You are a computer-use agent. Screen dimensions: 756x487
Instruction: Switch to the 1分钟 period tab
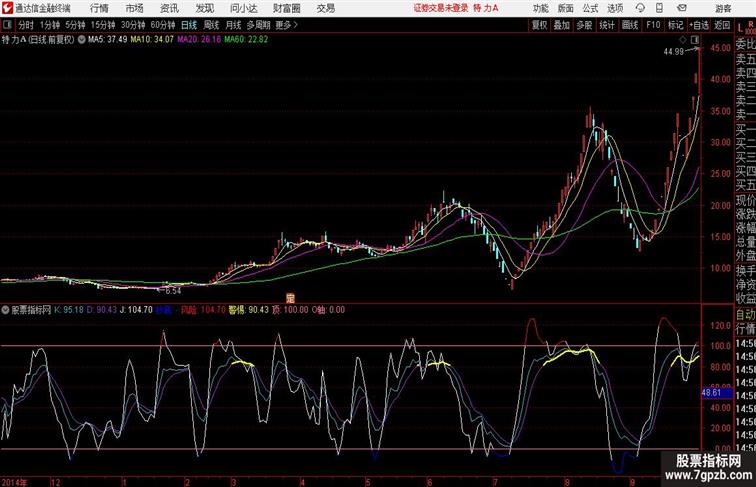(50, 25)
